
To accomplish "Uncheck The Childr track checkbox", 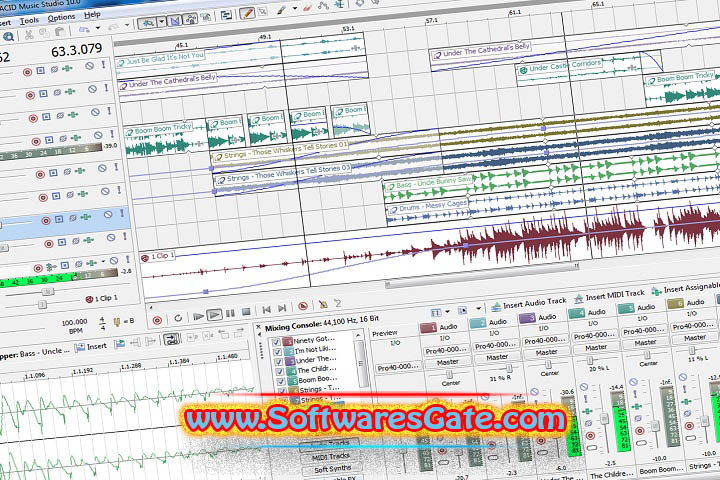I will coord(280,372).
